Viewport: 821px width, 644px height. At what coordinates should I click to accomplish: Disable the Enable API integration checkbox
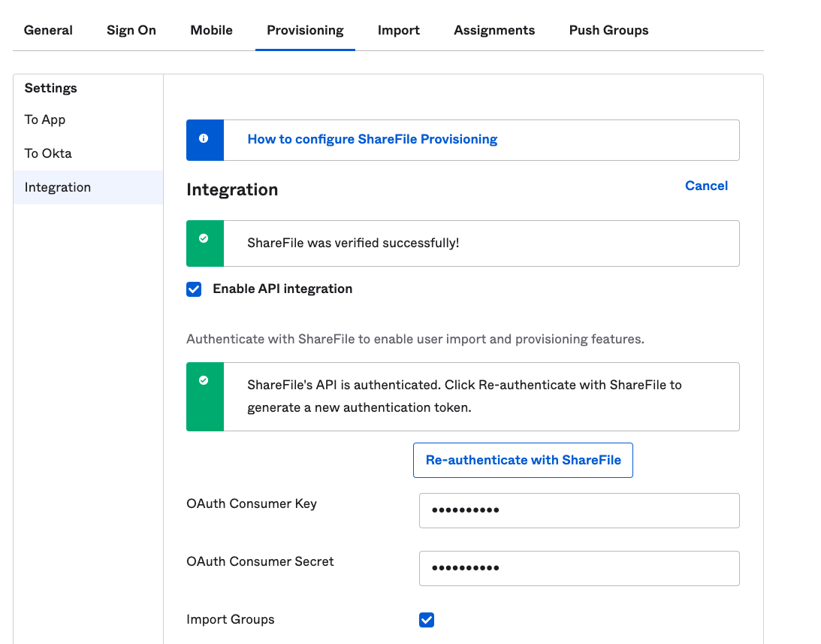click(x=194, y=289)
